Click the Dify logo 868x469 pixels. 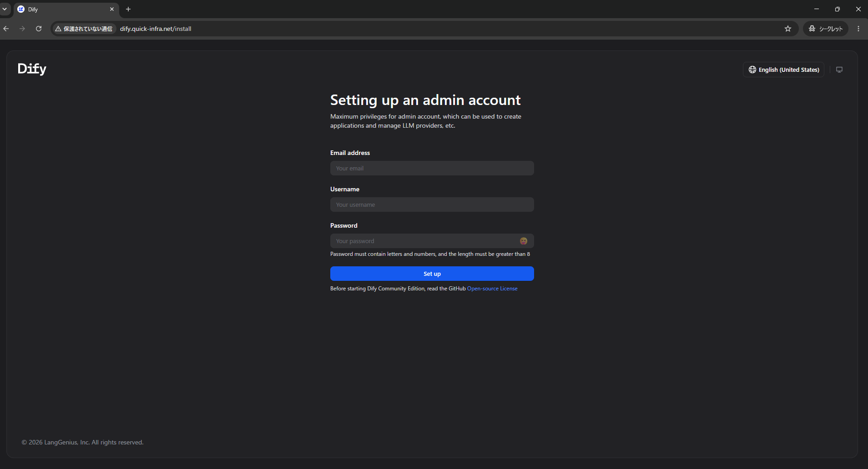click(32, 69)
